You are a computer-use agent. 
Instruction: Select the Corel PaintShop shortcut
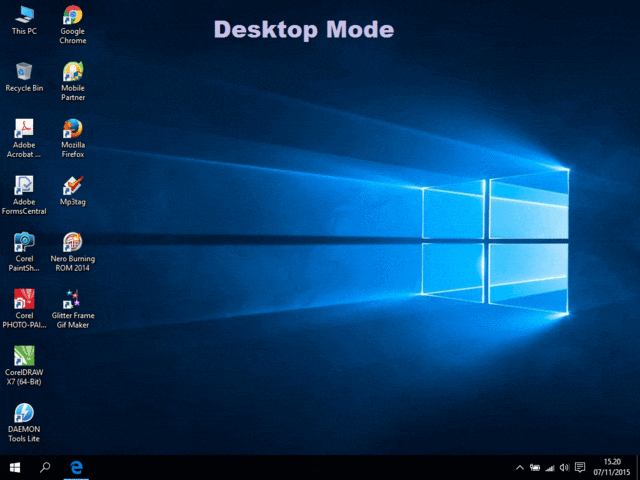point(24,252)
